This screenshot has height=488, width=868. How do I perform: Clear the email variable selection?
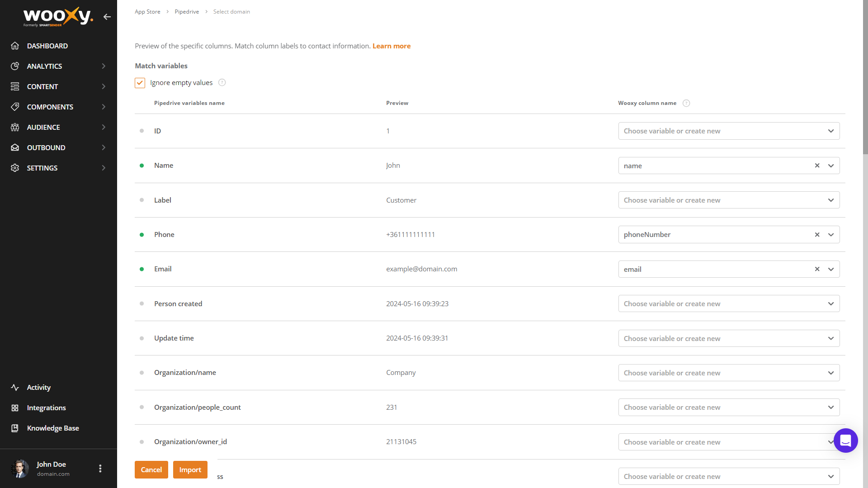pos(817,269)
